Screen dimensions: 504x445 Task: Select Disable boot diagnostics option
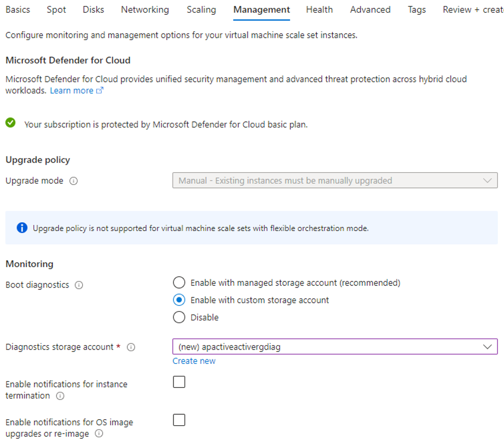(179, 318)
